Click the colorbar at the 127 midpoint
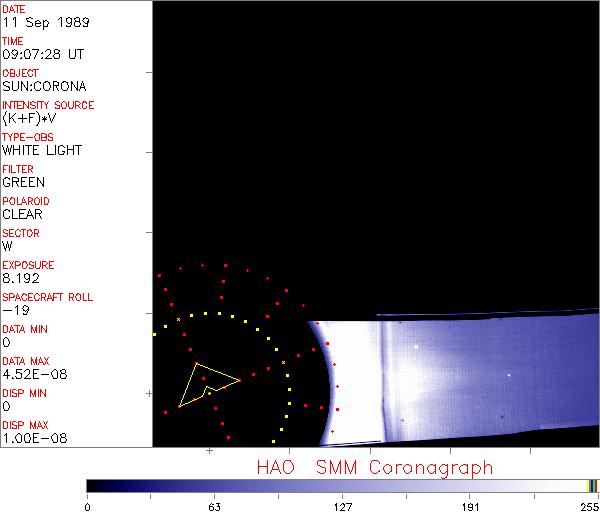Image resolution: width=600 pixels, height=512 pixels. point(342,486)
